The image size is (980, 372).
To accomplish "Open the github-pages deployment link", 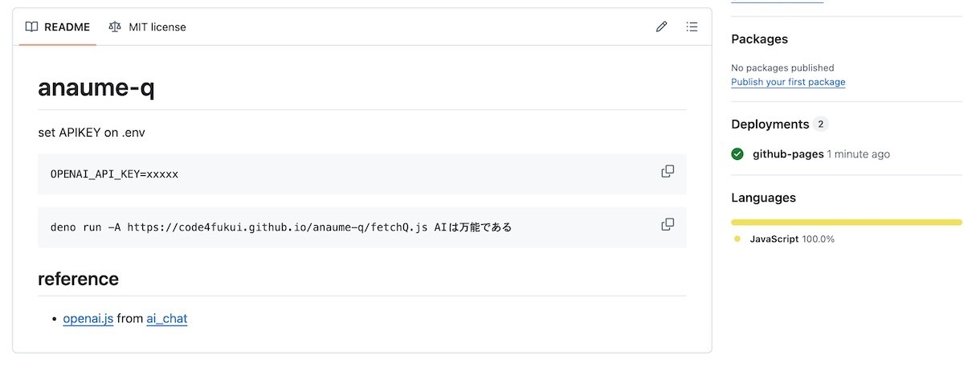I will point(788,154).
